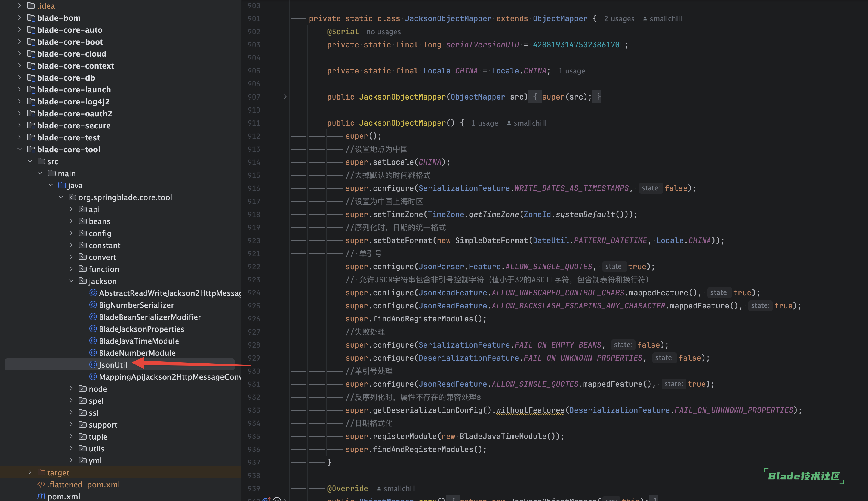Click the java source root folder icon
This screenshot has height=501, width=868.
click(62, 185)
